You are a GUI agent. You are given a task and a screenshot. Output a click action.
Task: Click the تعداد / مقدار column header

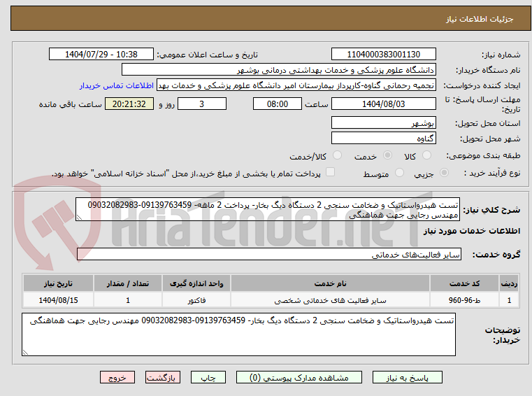(128, 283)
